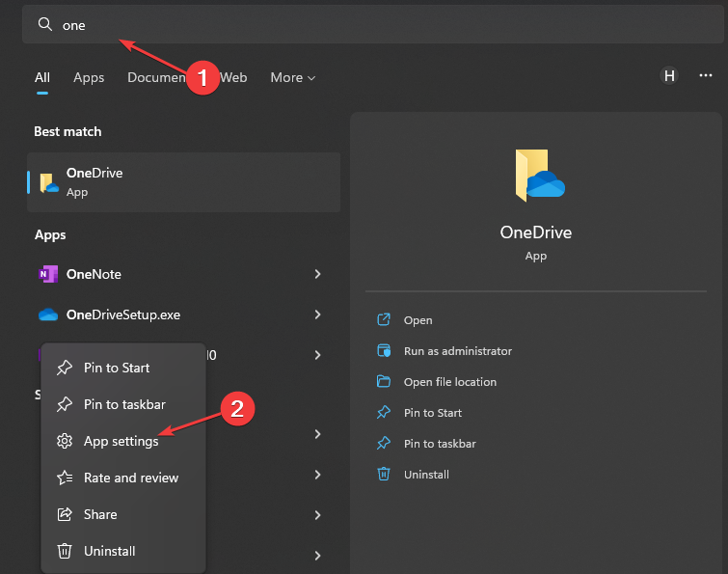Image resolution: width=728 pixels, height=574 pixels.
Task: Expand the chevron of the row ending in "10"
Action: (317, 355)
